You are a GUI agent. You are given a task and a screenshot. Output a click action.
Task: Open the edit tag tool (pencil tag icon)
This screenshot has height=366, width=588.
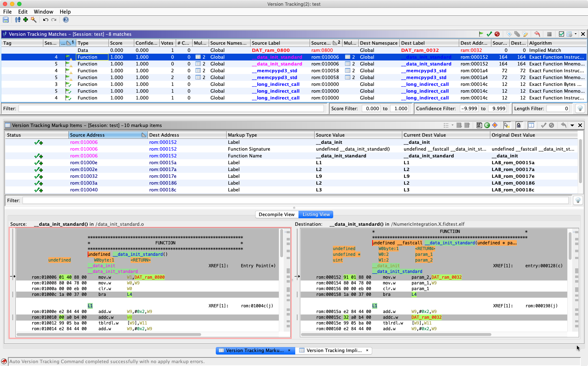click(x=525, y=34)
